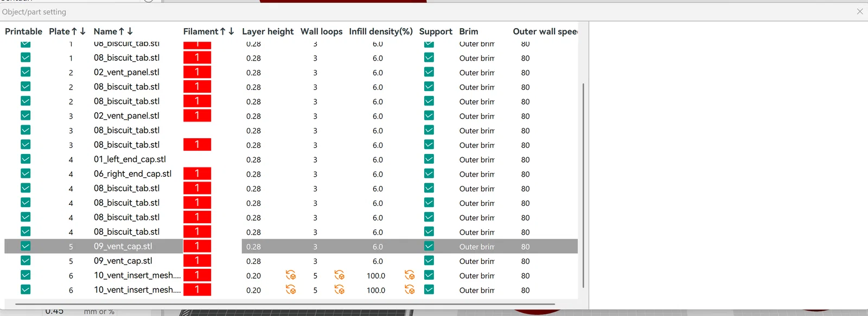Disable Support for 06_right_end_cap.stl
This screenshot has width=868, height=316.
coord(429,173)
